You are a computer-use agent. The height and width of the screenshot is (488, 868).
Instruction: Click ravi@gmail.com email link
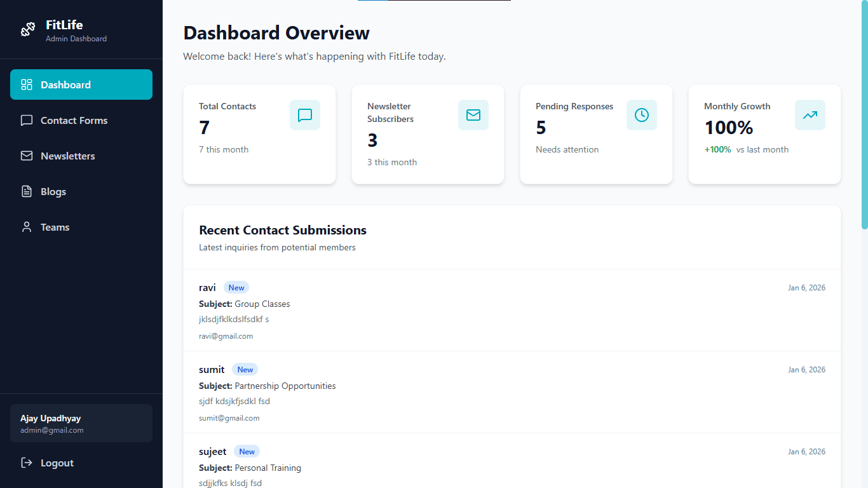tap(226, 335)
